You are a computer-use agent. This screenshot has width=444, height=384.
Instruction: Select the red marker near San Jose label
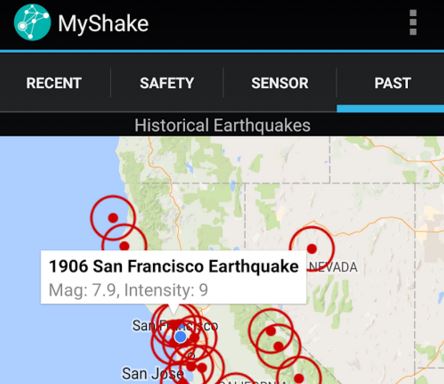(191, 367)
